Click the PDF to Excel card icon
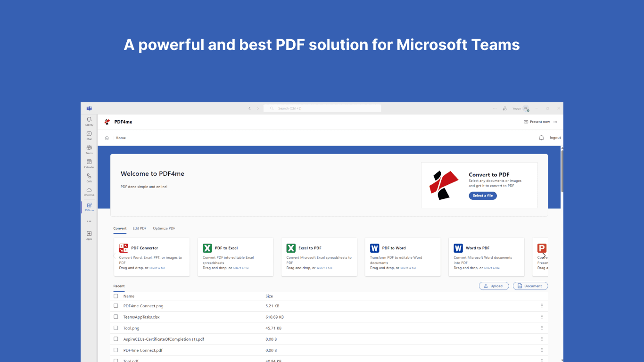The width and height of the screenshot is (644, 362). pyautogui.click(x=207, y=248)
